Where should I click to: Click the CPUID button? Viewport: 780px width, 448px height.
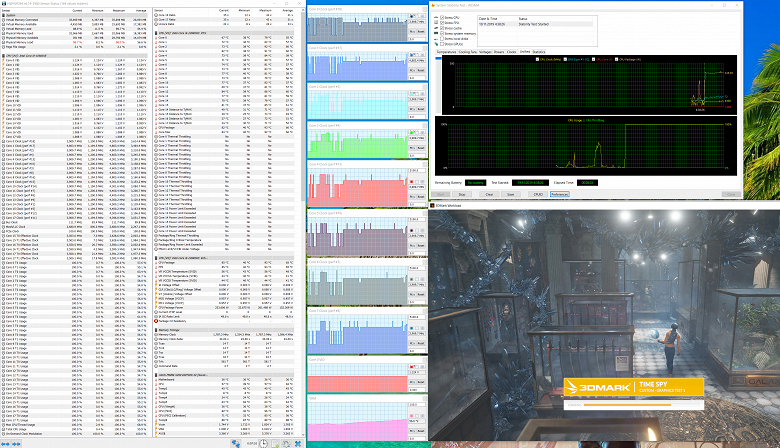537,194
